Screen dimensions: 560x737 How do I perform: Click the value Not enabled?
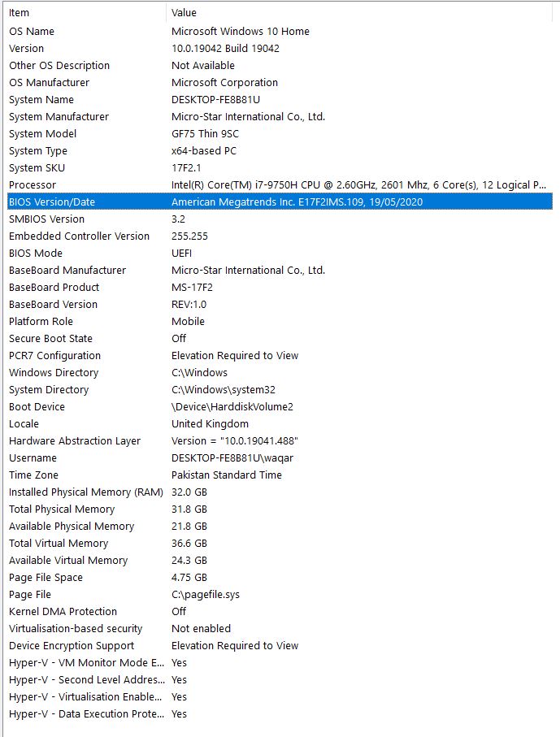coord(201,629)
